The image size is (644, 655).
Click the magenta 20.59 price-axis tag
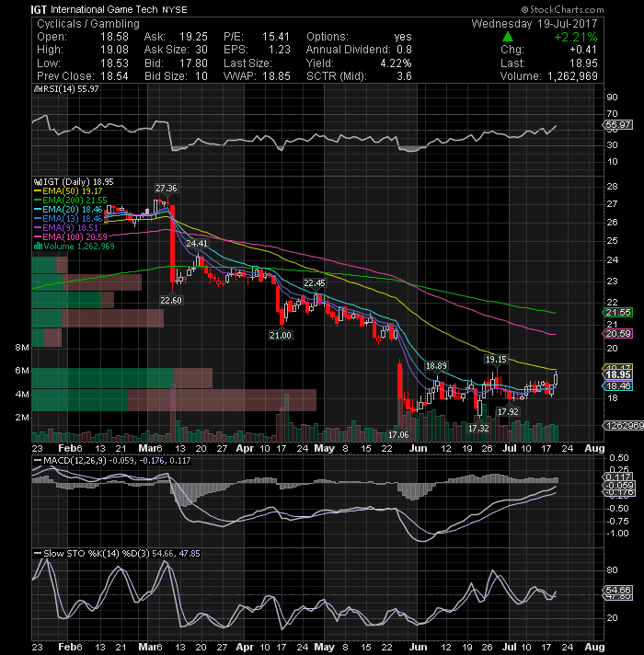[x=617, y=333]
